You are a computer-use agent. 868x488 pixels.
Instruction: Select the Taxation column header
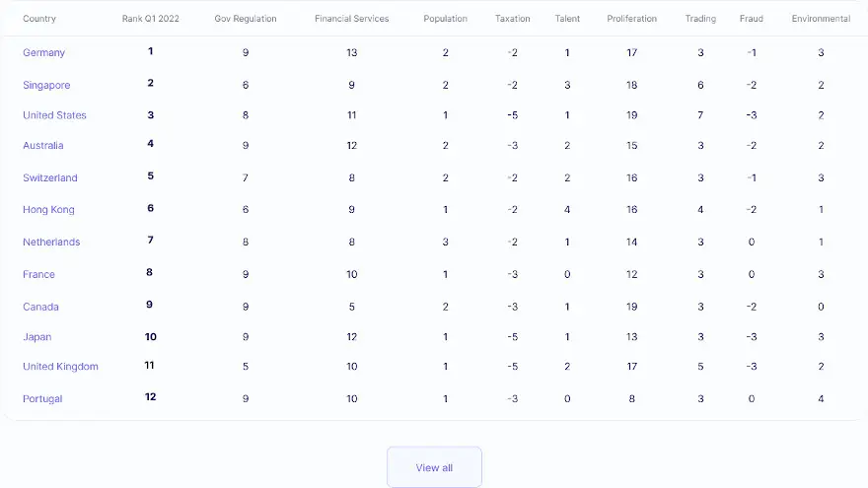(x=512, y=19)
